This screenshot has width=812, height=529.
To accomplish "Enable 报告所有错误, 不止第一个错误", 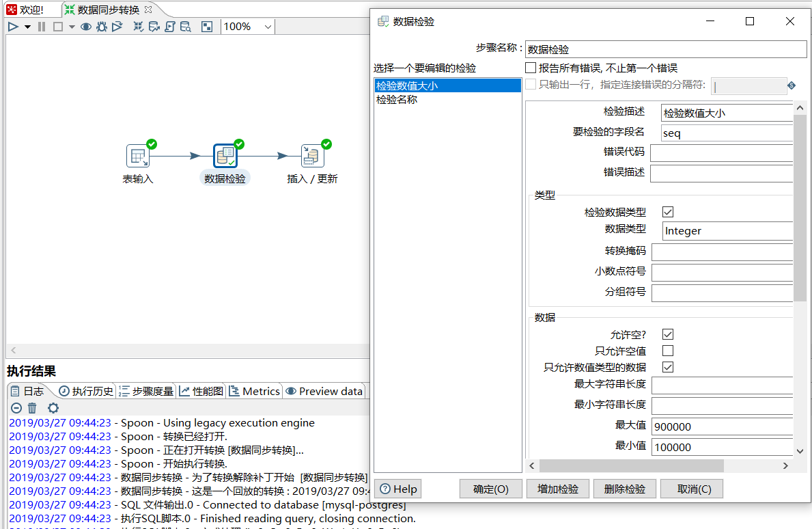I will pos(531,66).
